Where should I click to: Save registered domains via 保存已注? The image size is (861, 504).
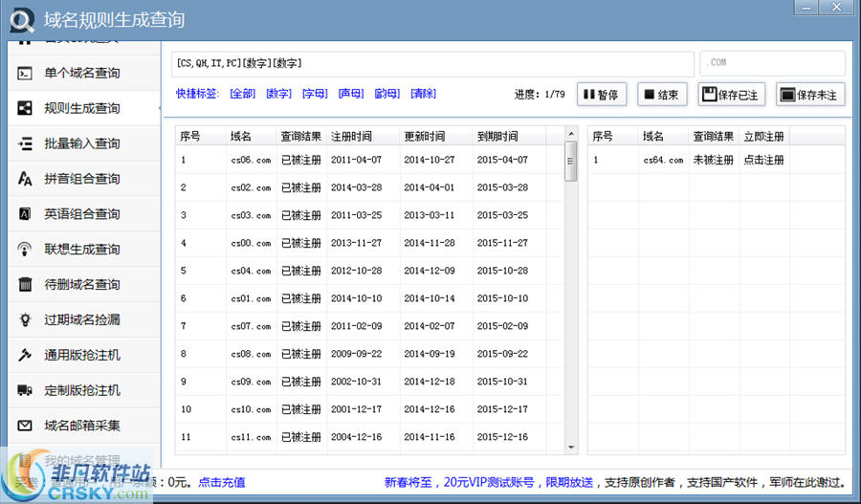731,95
